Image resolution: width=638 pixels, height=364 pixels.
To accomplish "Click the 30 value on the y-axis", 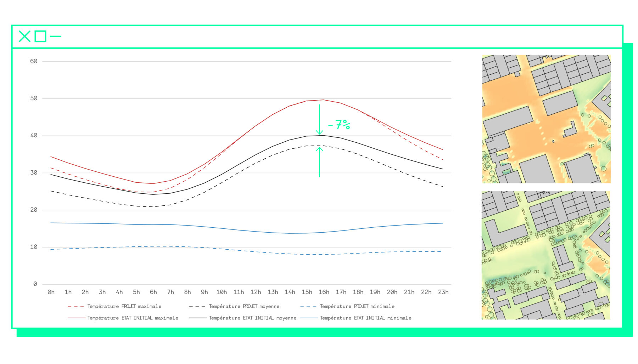I will [x=34, y=173].
